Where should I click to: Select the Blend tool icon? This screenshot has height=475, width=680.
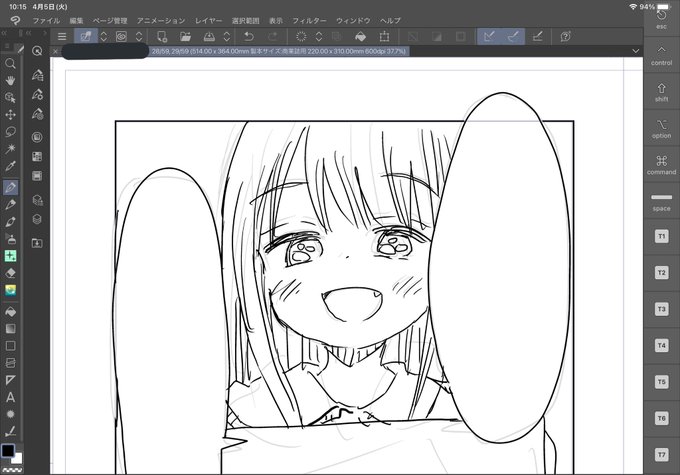pos(10,290)
